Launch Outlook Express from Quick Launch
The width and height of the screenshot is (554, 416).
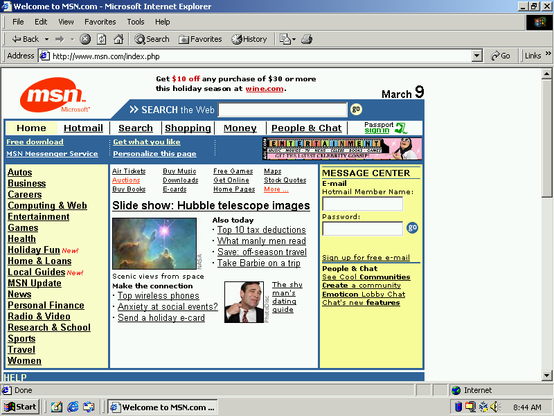(x=89, y=407)
